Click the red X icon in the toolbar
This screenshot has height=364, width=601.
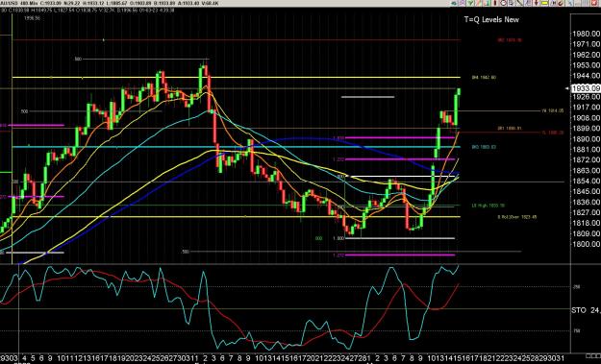pos(593,3)
